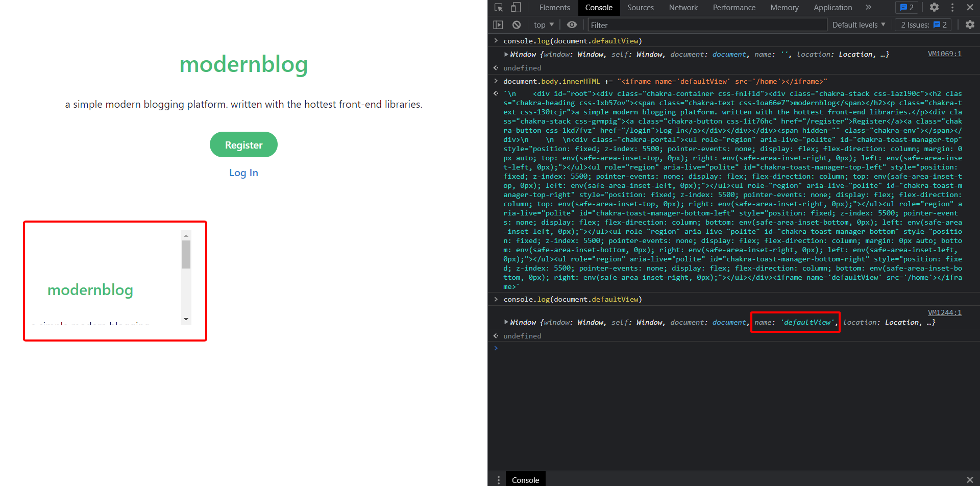Viewport: 980px width, 486px height.
Task: Open the Default levels dropdown
Action: click(859, 24)
